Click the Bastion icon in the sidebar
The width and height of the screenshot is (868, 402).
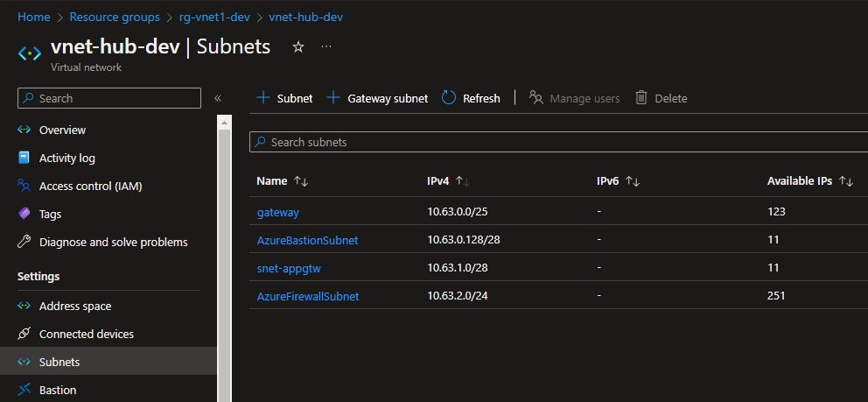click(x=24, y=390)
